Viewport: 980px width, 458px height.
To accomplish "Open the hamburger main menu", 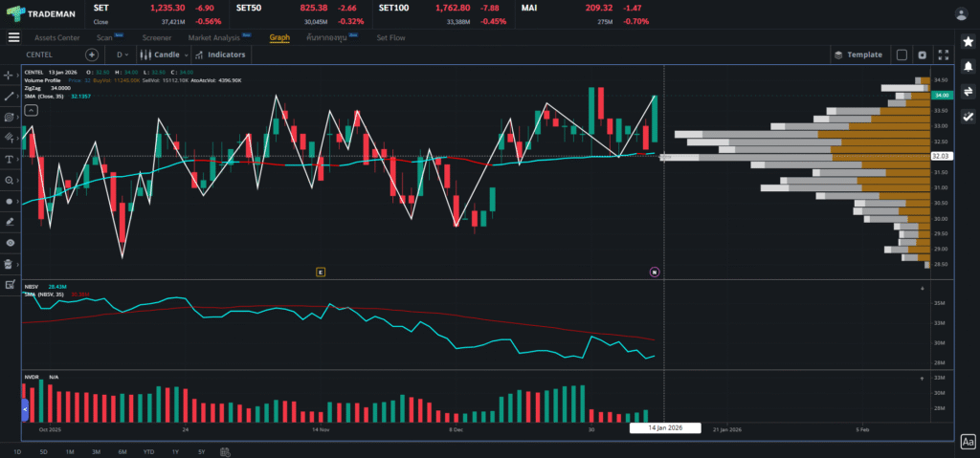I will pyautogui.click(x=13, y=37).
